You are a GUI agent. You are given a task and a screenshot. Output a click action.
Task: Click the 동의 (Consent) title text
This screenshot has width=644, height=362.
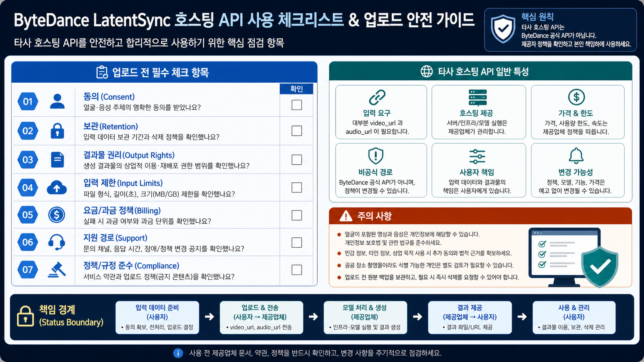[x=109, y=97]
